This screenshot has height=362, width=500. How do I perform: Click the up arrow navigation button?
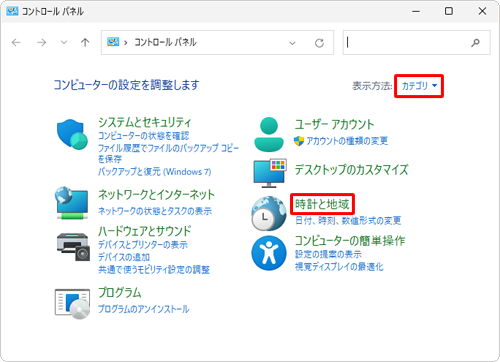coord(85,42)
